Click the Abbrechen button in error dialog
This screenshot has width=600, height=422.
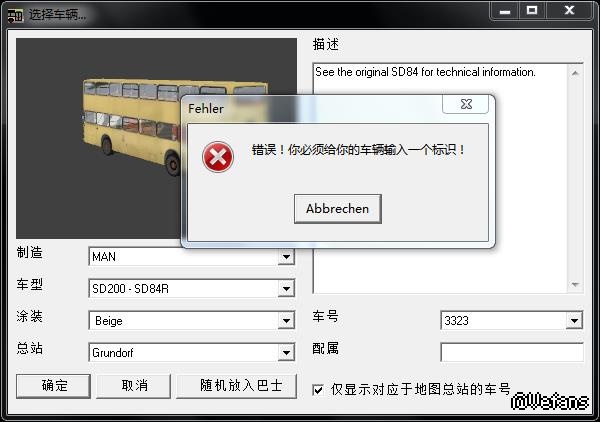pyautogui.click(x=338, y=209)
